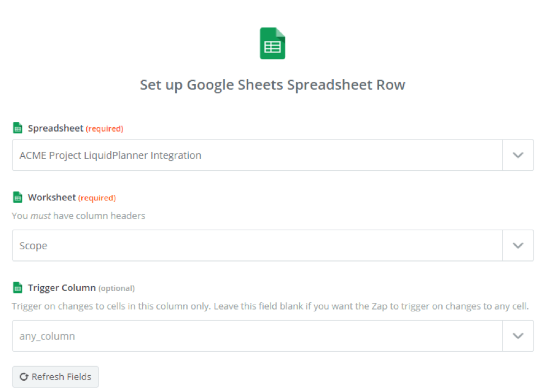Click the 'Set up Google Sheets Spreadsheet Row' heading
The width and height of the screenshot is (546, 392).
(x=273, y=85)
